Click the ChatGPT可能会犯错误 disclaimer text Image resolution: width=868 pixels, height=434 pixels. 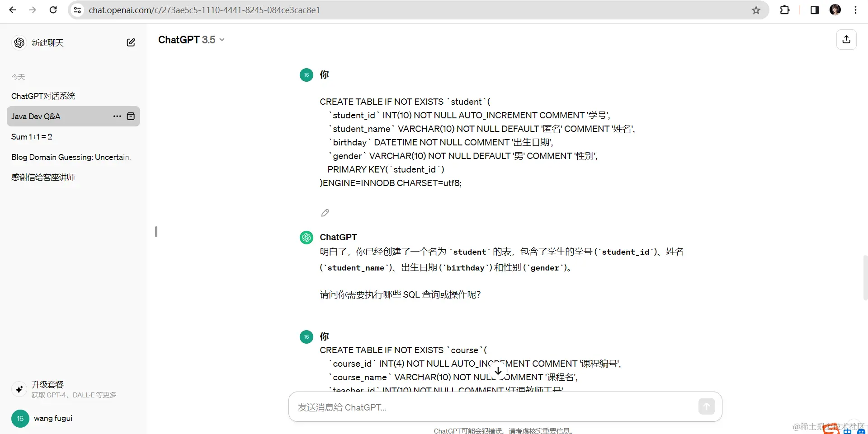tap(504, 431)
